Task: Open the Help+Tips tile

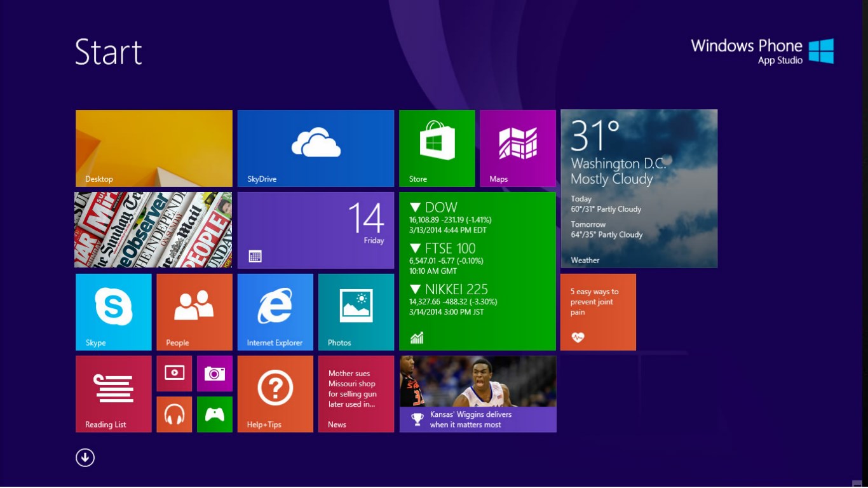Action: coord(275,394)
